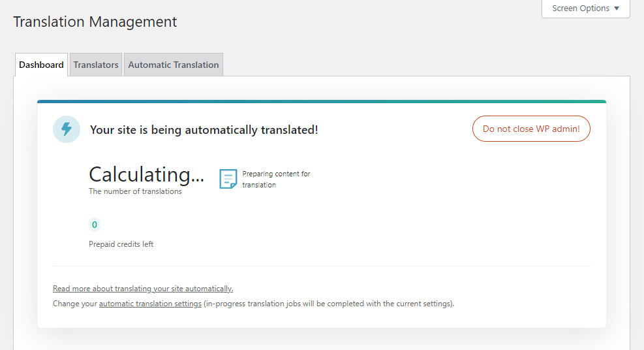Click the Preparing content for translation text
This screenshot has height=350, width=644.
tap(276, 179)
